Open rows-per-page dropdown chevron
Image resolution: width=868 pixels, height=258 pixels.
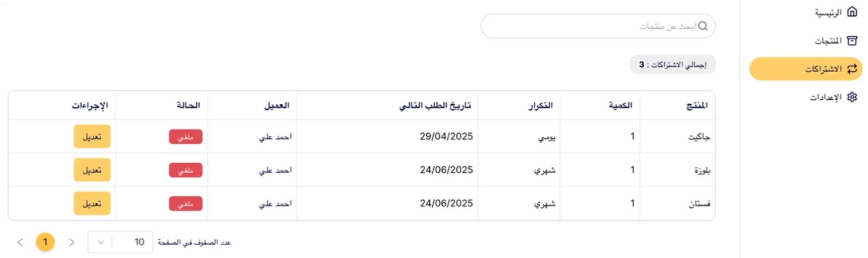click(100, 242)
